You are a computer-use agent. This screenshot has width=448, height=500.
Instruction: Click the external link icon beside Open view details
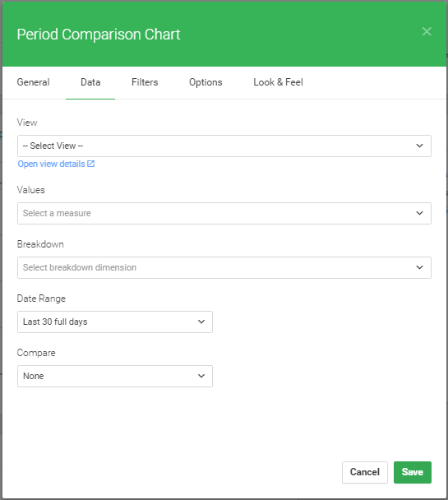tap(90, 164)
